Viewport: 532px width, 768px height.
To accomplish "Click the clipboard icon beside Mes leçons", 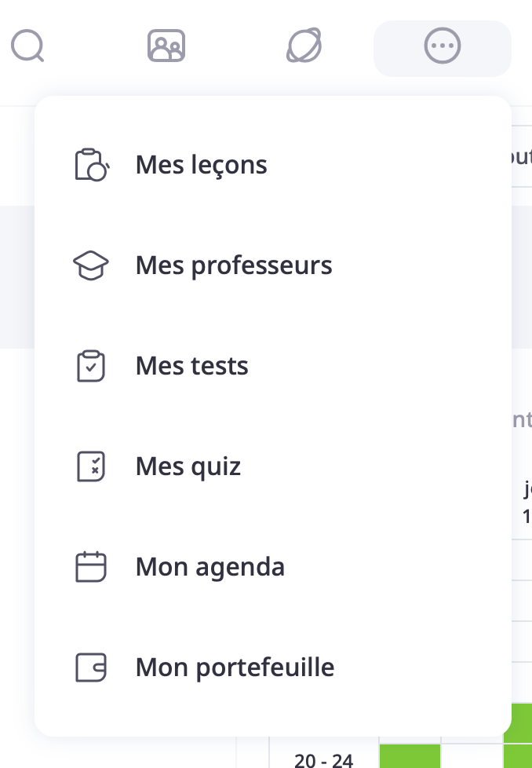I will tap(90, 165).
